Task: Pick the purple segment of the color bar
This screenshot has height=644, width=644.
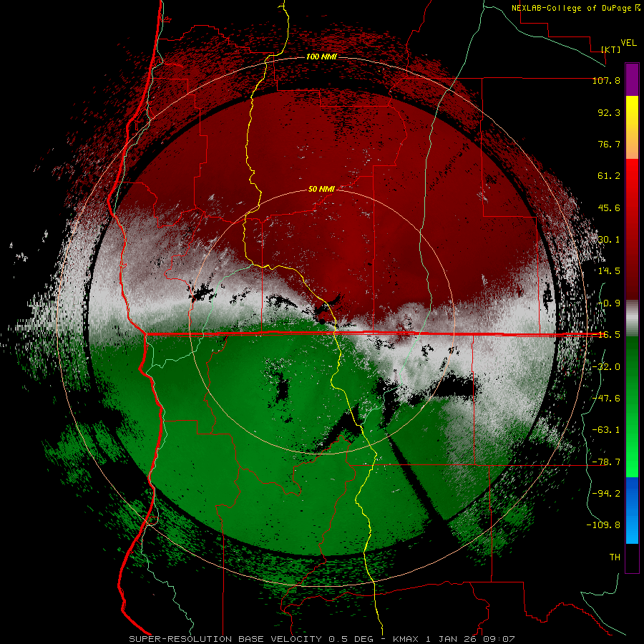Action: (632, 79)
